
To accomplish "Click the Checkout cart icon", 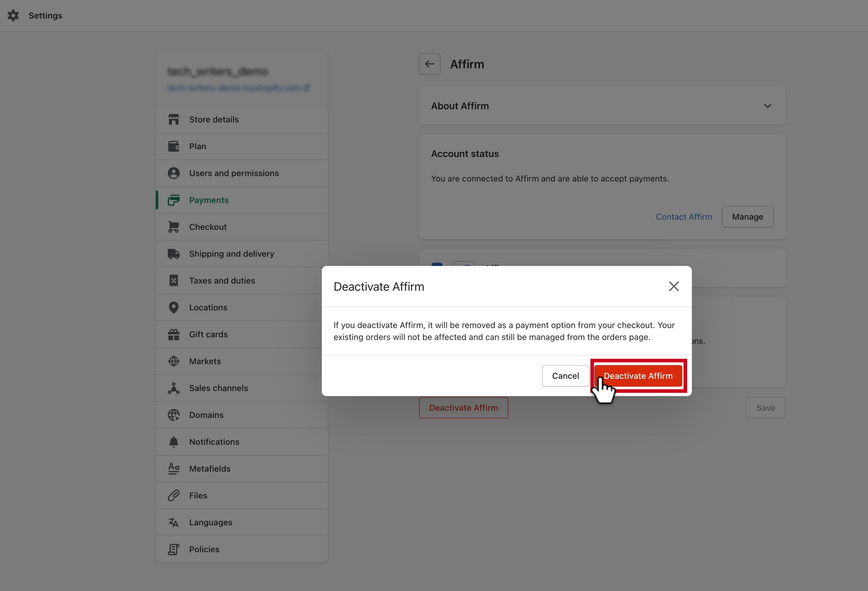I will click(x=173, y=227).
